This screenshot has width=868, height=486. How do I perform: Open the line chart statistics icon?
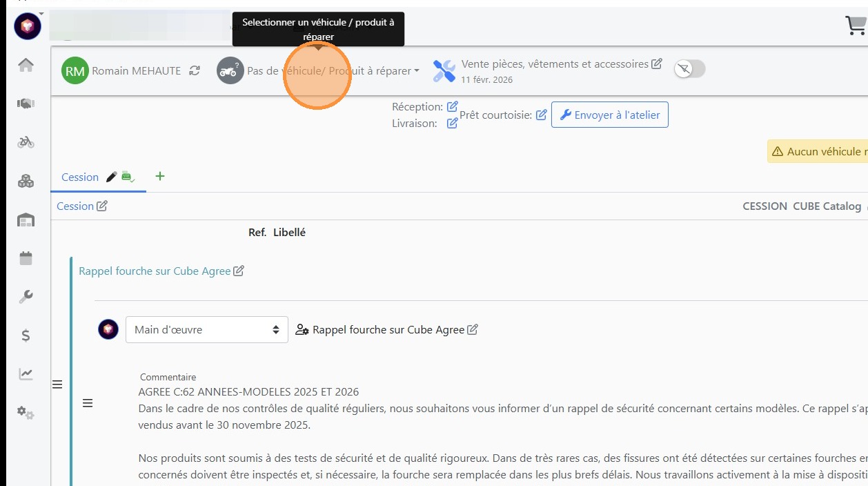coord(26,374)
